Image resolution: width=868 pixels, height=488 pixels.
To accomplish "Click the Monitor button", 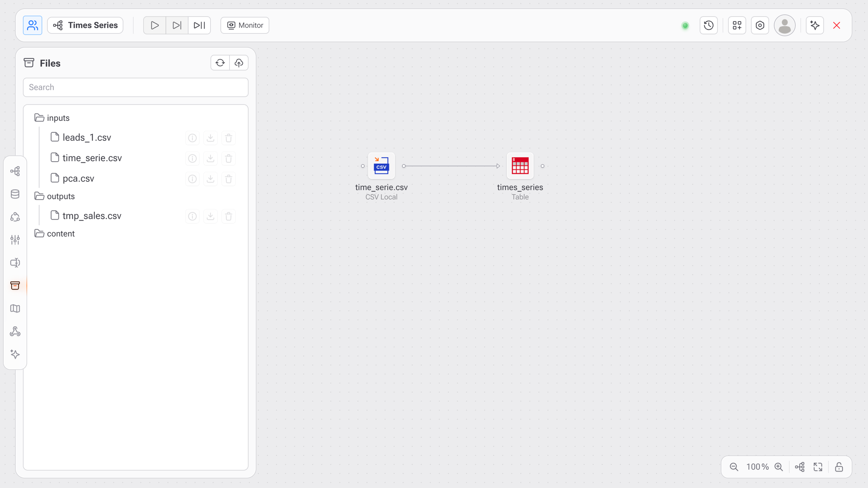I will pos(245,25).
